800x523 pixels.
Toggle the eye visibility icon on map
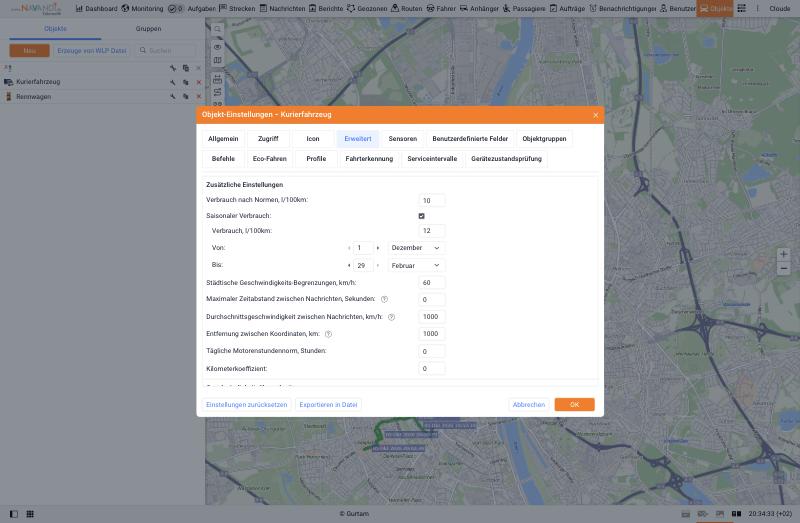tap(217, 47)
